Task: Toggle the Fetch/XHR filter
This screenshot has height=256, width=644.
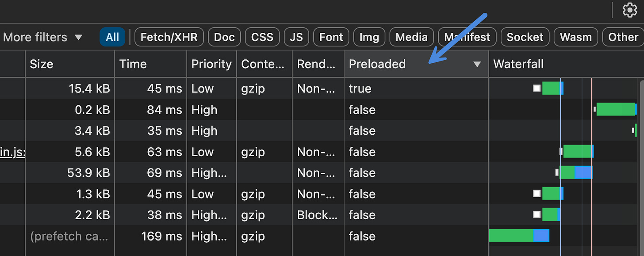Action: (x=169, y=37)
